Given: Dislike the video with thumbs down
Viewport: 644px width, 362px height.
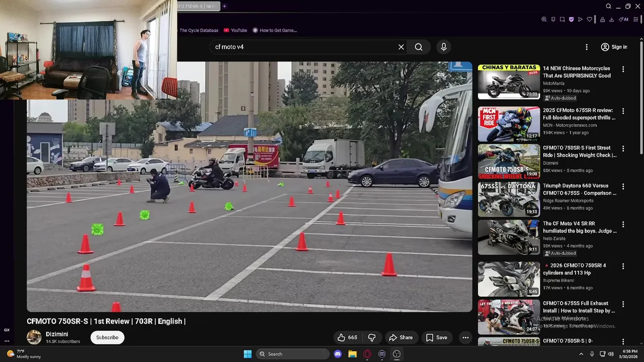Looking at the screenshot, I should click(372, 337).
